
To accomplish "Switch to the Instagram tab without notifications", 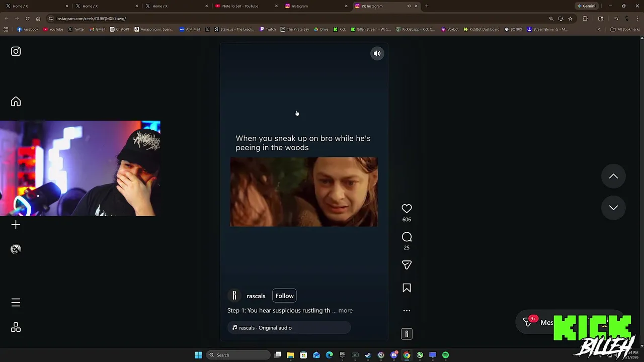I will [316, 6].
